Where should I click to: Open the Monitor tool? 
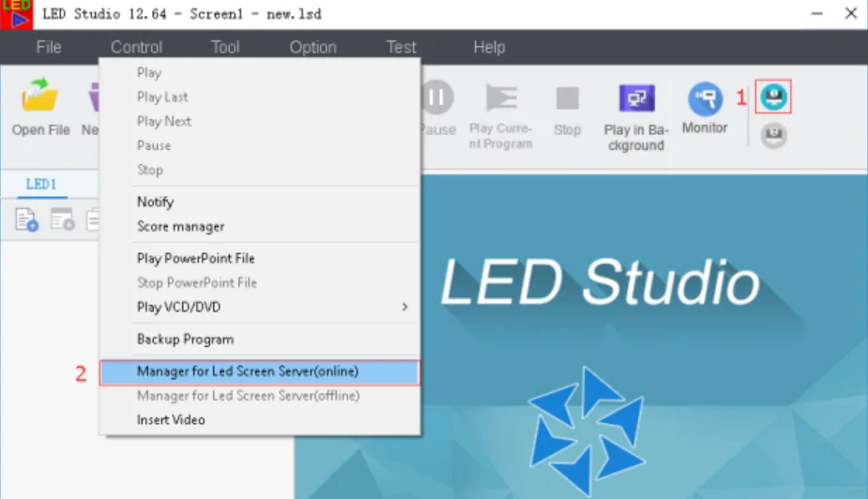(705, 109)
